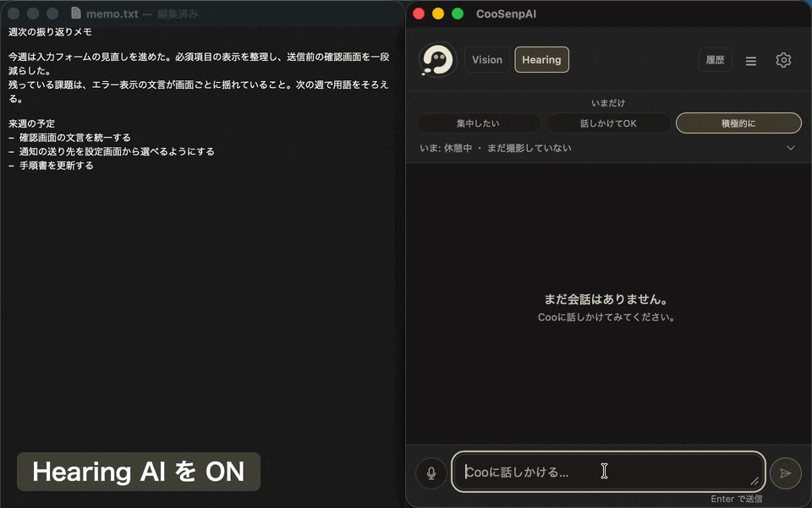
Task: Click the memo.txt document icon in title bar
Action: (x=76, y=13)
